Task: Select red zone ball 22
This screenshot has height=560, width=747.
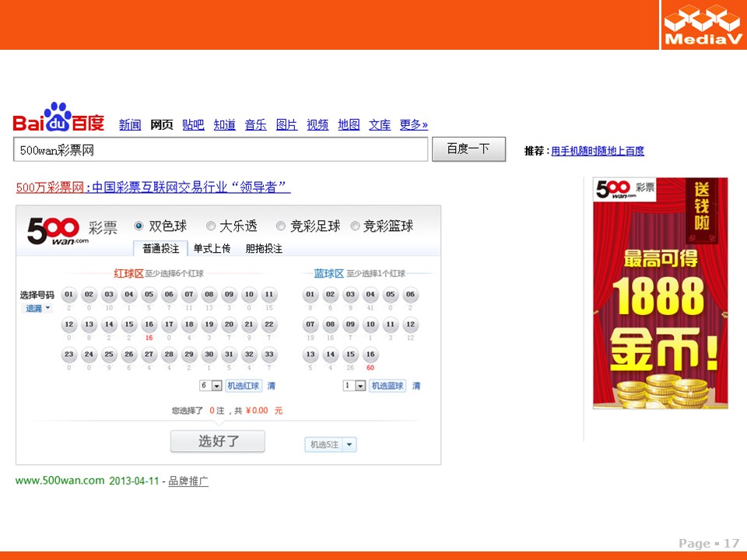Action: [x=268, y=324]
